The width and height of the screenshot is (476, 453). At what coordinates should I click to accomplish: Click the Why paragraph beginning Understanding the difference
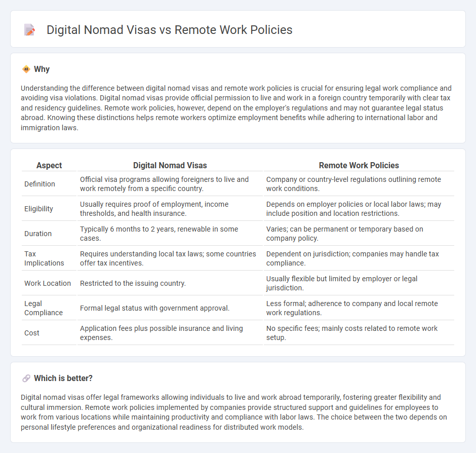point(236,108)
